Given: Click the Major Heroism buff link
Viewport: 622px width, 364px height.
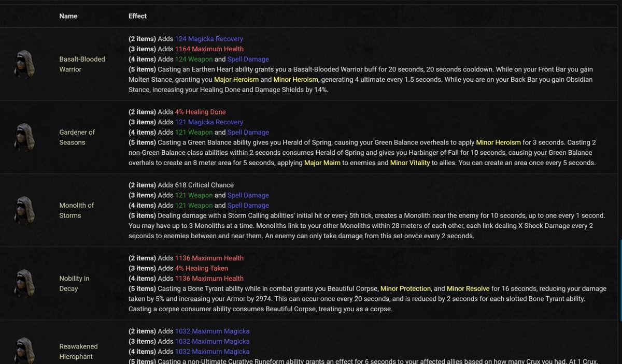Looking at the screenshot, I should point(236,80).
